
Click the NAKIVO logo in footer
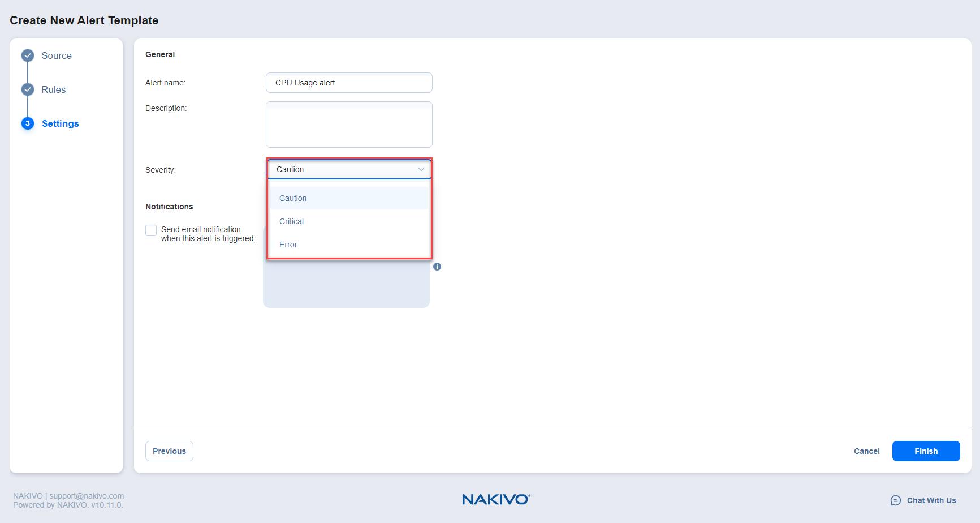click(x=496, y=499)
